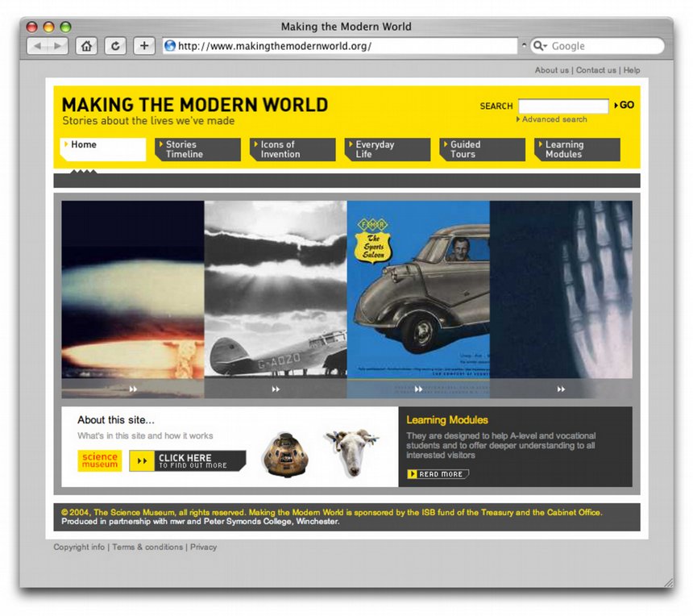The height and width of the screenshot is (616, 693).
Task: Open the Contact us link
Action: (x=595, y=70)
